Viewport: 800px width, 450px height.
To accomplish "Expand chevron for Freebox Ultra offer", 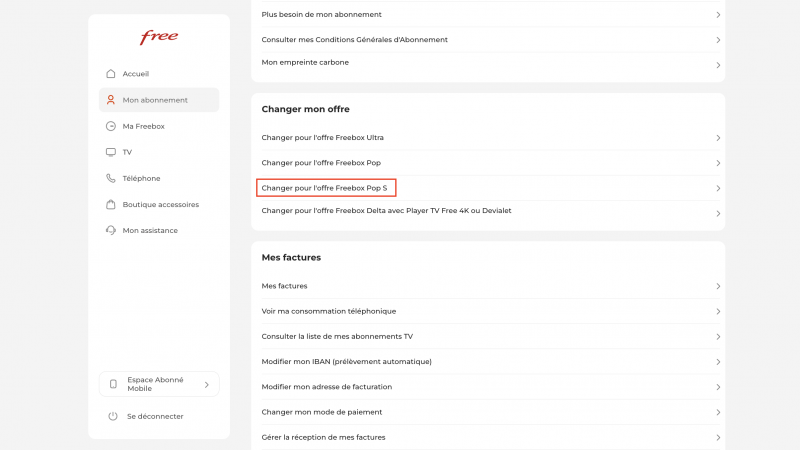I will click(718, 138).
